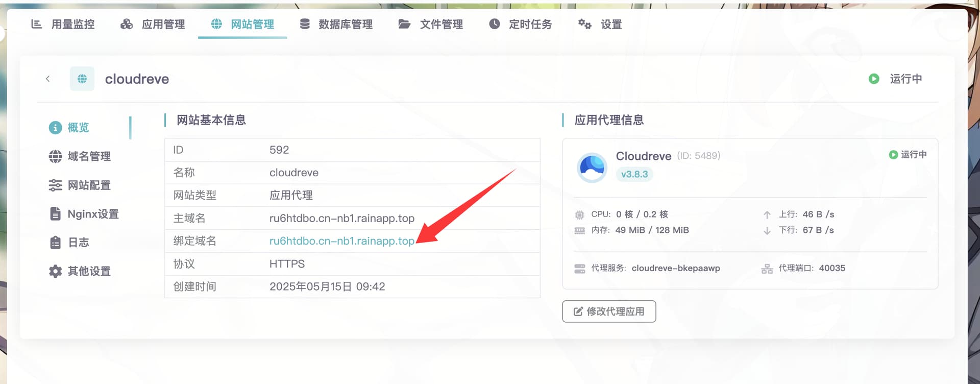980x384 pixels.
Task: Click the 概览 info circle icon
Action: pyautogui.click(x=55, y=128)
